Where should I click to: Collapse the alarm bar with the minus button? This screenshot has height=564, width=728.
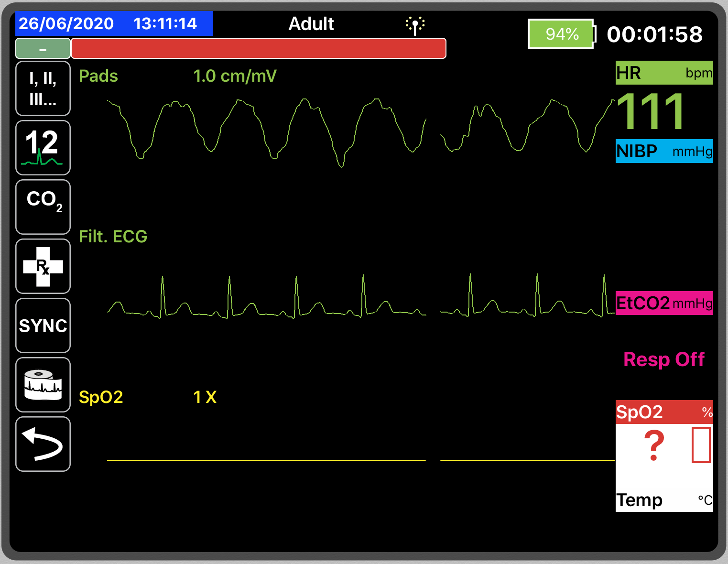(x=43, y=48)
